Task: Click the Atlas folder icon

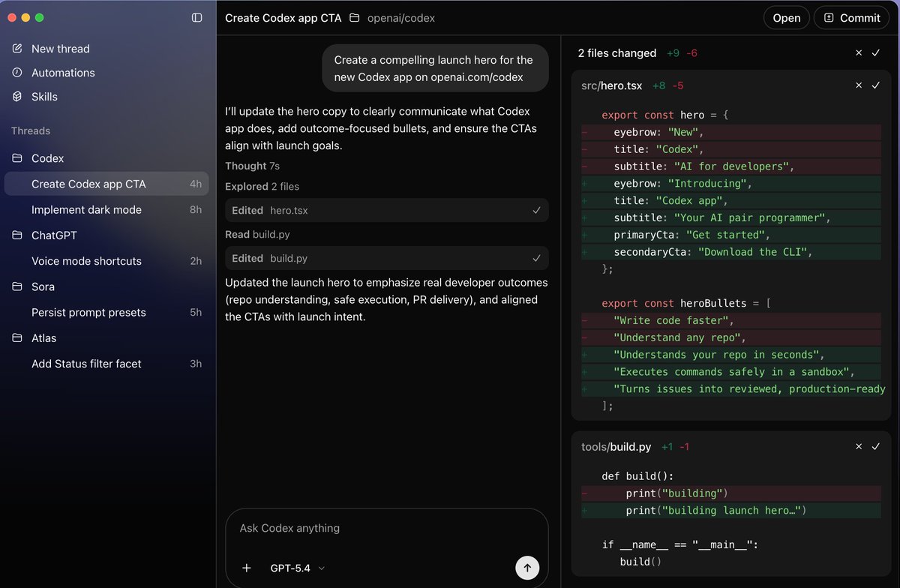Action: (17, 338)
